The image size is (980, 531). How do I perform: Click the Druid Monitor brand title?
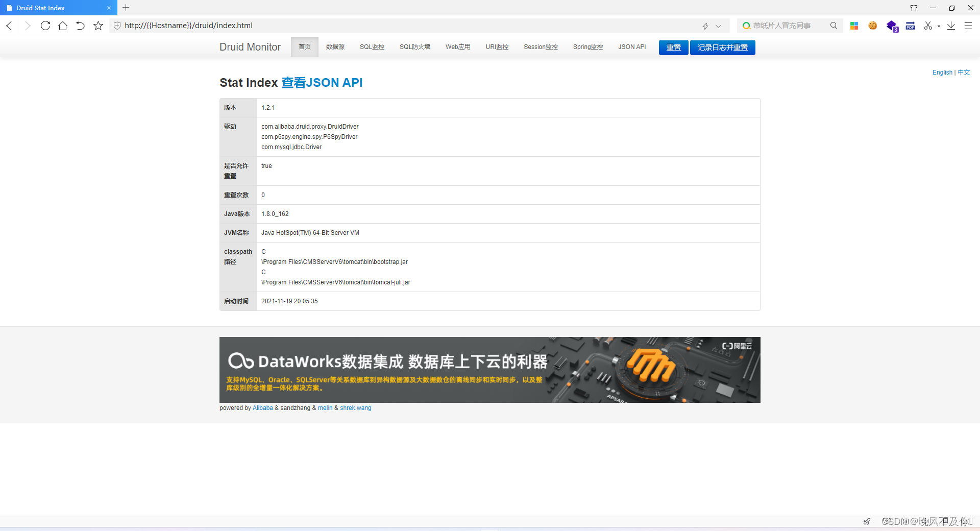[250, 47]
